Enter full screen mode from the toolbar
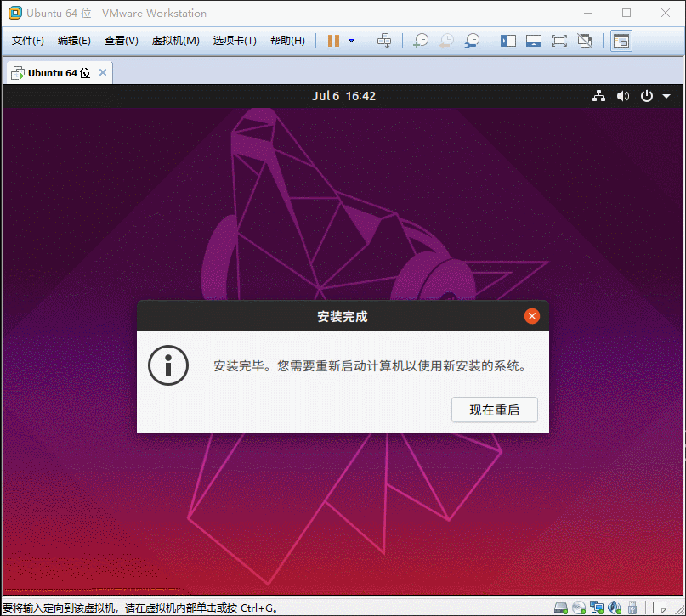Image resolution: width=686 pixels, height=616 pixels. (558, 41)
